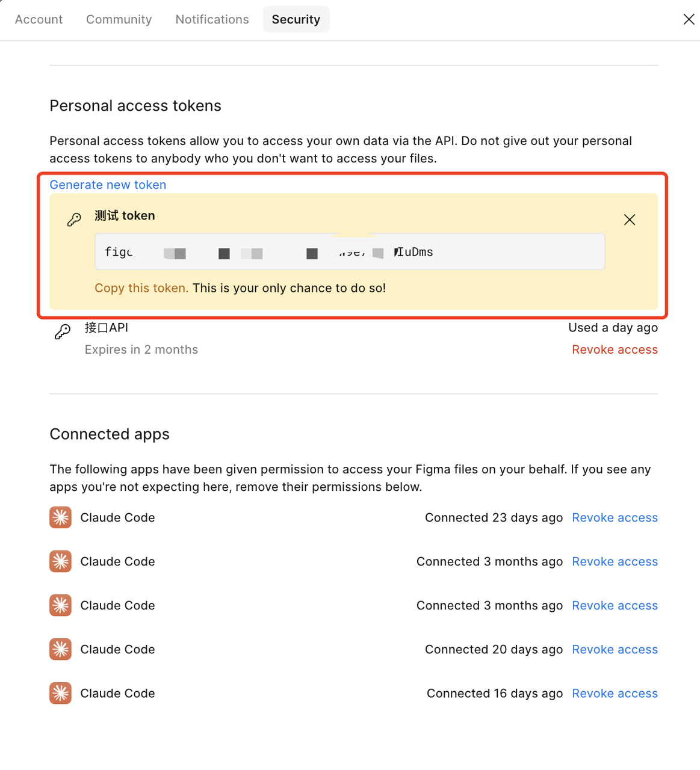700x770 pixels.
Task: Open the Account tab
Action: [x=39, y=19]
